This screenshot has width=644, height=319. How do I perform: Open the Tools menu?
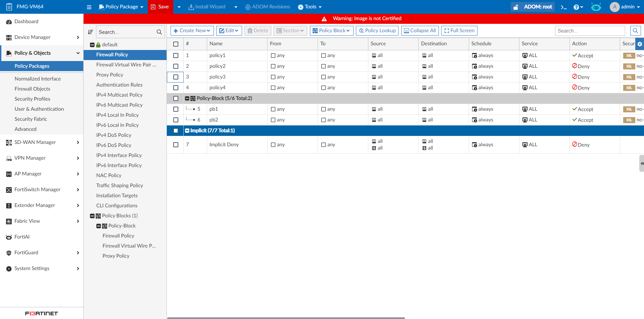tap(309, 7)
